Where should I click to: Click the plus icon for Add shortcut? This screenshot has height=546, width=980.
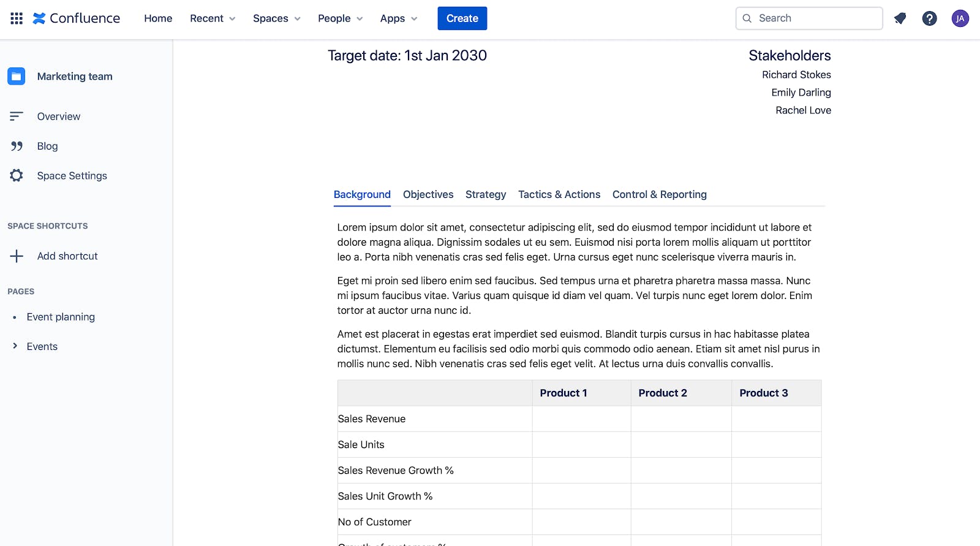[x=17, y=256]
